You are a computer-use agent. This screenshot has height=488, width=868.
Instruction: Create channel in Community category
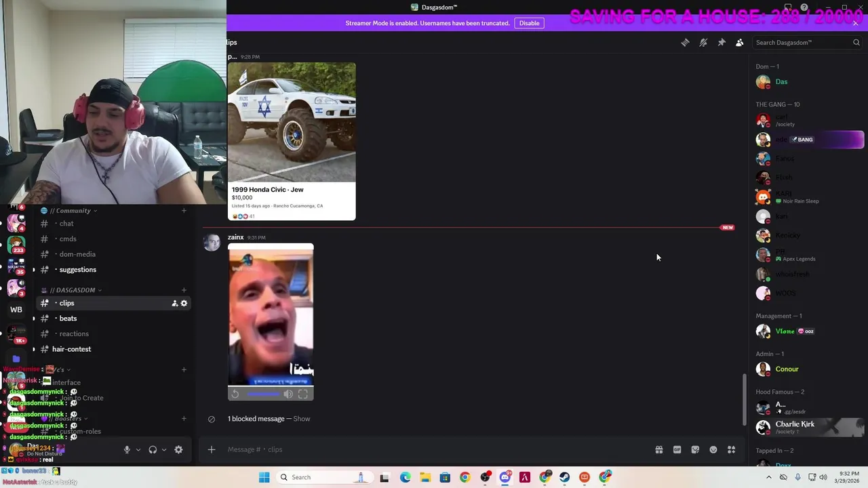(x=184, y=211)
